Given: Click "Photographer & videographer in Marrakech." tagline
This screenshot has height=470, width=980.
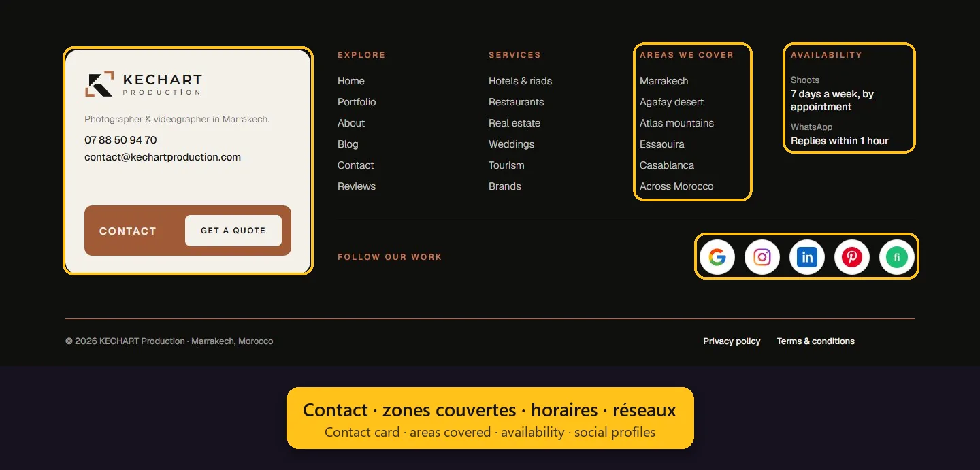Looking at the screenshot, I should click(x=177, y=119).
